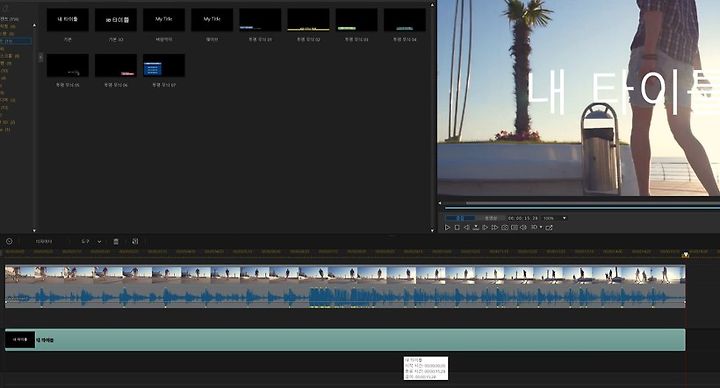
Task: Choose motion title template 03
Action: [x=357, y=20]
